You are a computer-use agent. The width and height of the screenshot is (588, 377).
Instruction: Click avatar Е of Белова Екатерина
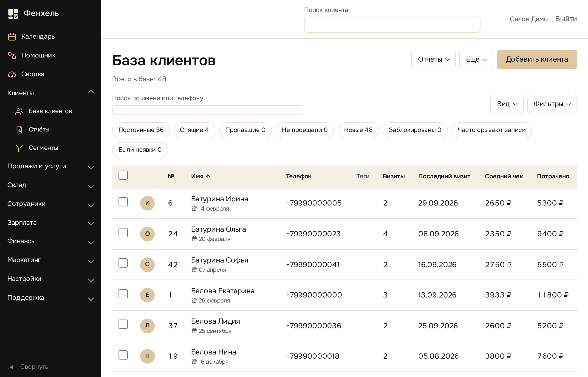[x=147, y=295]
